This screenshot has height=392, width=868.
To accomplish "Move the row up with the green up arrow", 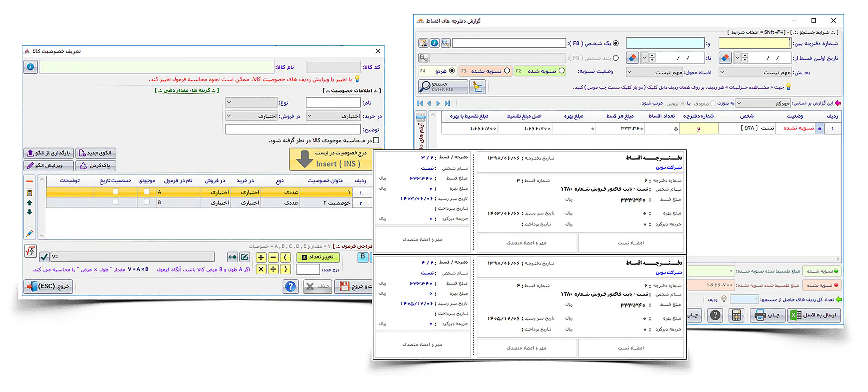I will tap(29, 203).
